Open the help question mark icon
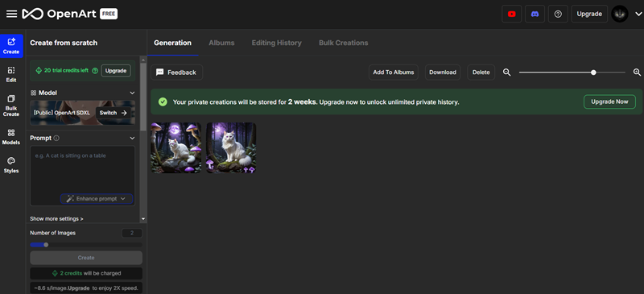Image resolution: width=644 pixels, height=294 pixels. [558, 14]
